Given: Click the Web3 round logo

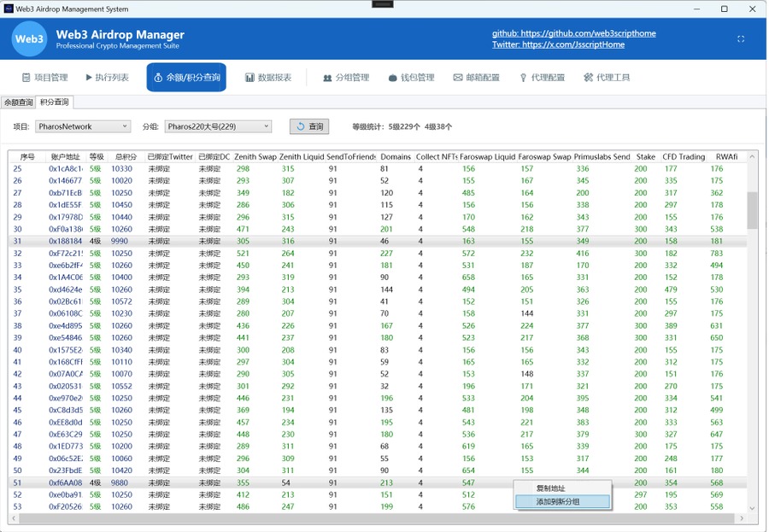Looking at the screenshot, I should pos(29,38).
